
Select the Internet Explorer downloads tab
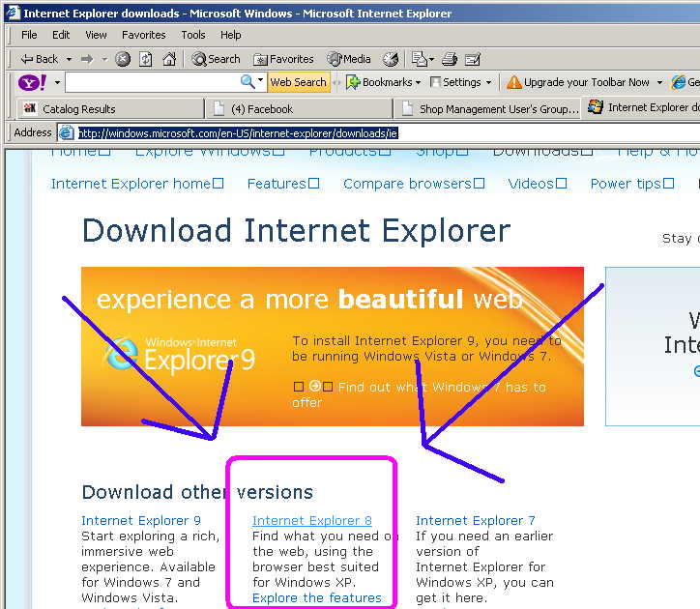[642, 107]
